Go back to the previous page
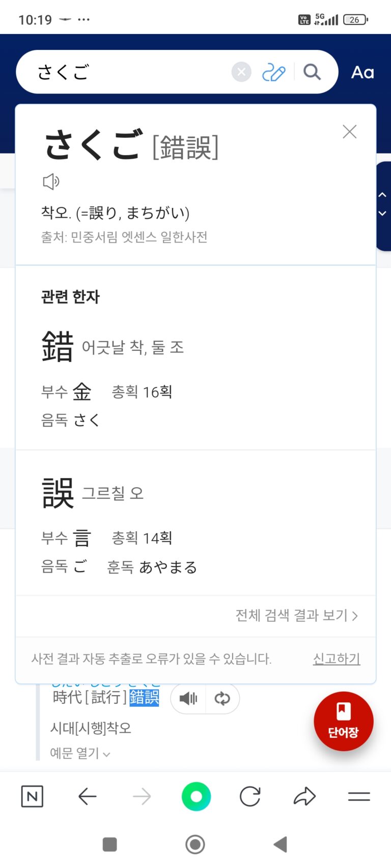The height and width of the screenshot is (868, 391). 88,796
